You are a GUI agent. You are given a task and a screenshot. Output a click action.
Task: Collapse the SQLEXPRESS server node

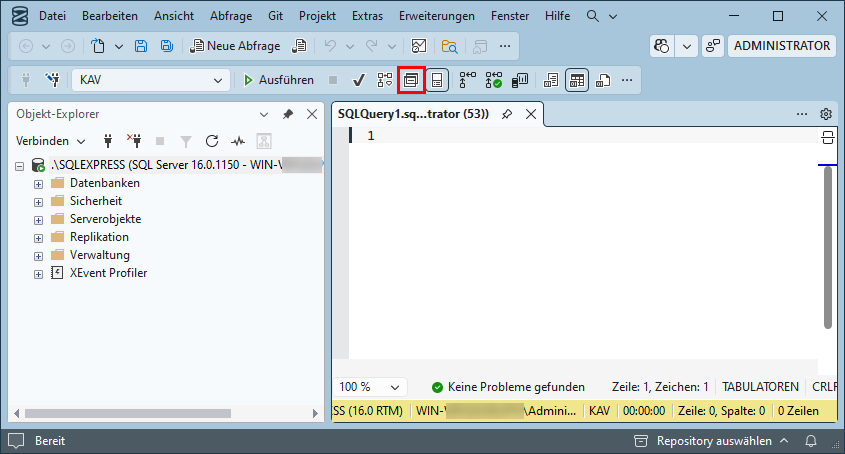click(x=19, y=166)
